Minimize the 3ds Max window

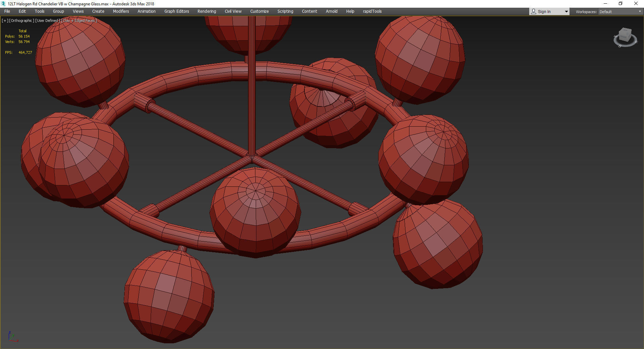click(x=605, y=4)
